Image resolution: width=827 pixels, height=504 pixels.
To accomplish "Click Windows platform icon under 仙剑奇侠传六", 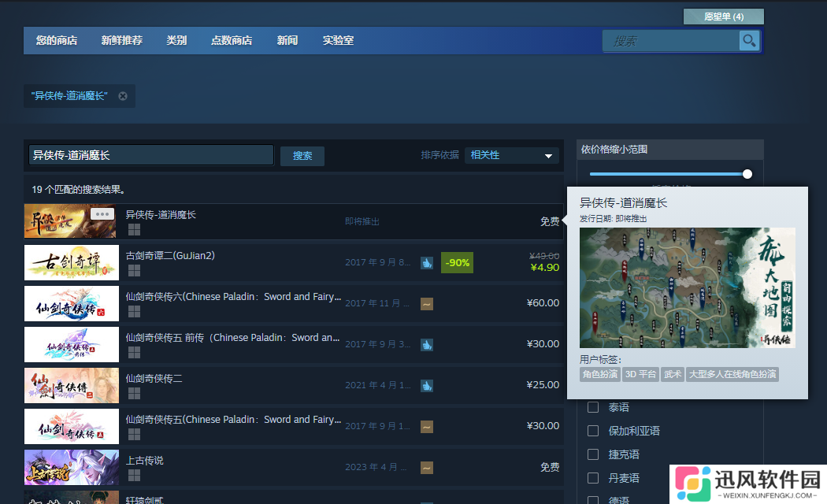I will [x=135, y=312].
